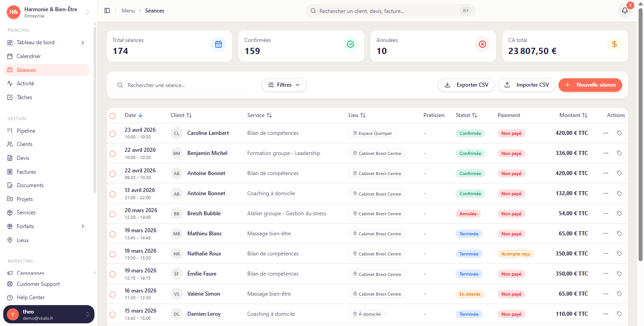Open the Filtres dropdown
Image resolution: width=644 pixels, height=326 pixels.
point(284,85)
